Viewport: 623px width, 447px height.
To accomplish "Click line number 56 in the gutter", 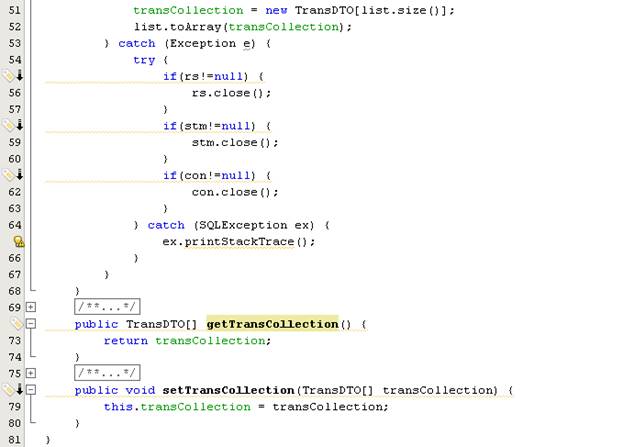I will click(x=15, y=93).
